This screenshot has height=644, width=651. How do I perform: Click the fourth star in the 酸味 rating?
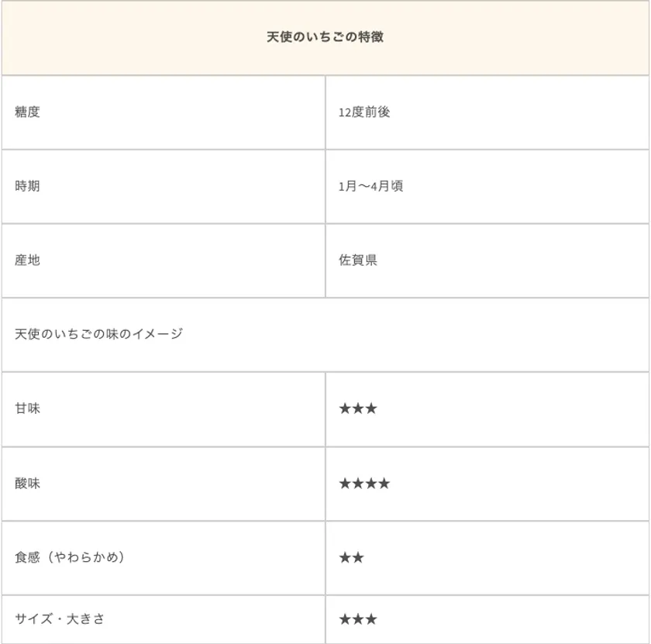[384, 484]
